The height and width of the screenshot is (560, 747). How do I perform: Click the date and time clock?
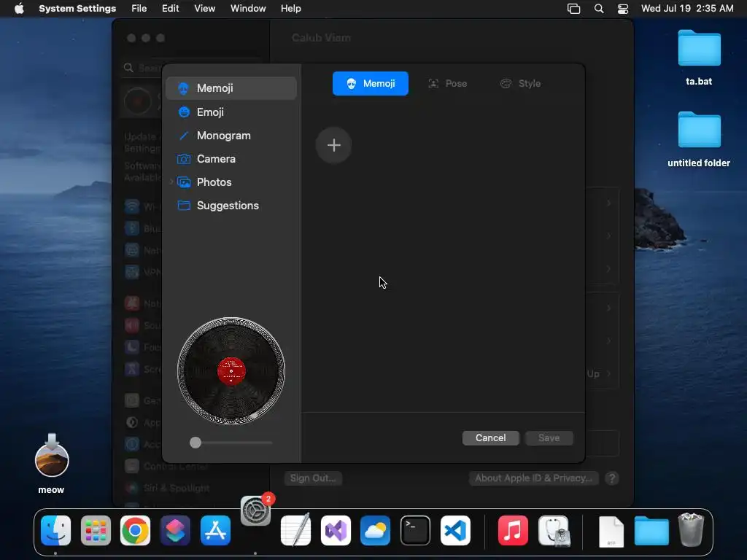point(687,9)
